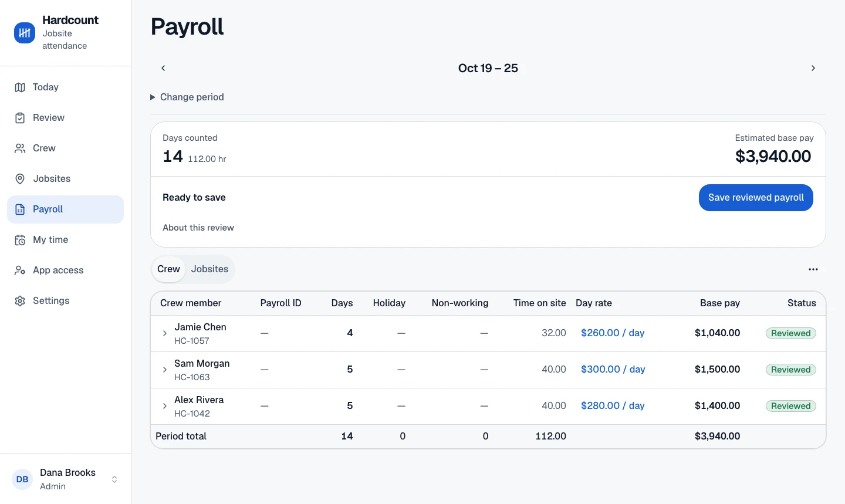Click the Payroll ID column header
This screenshot has height=504, width=845.
point(280,303)
